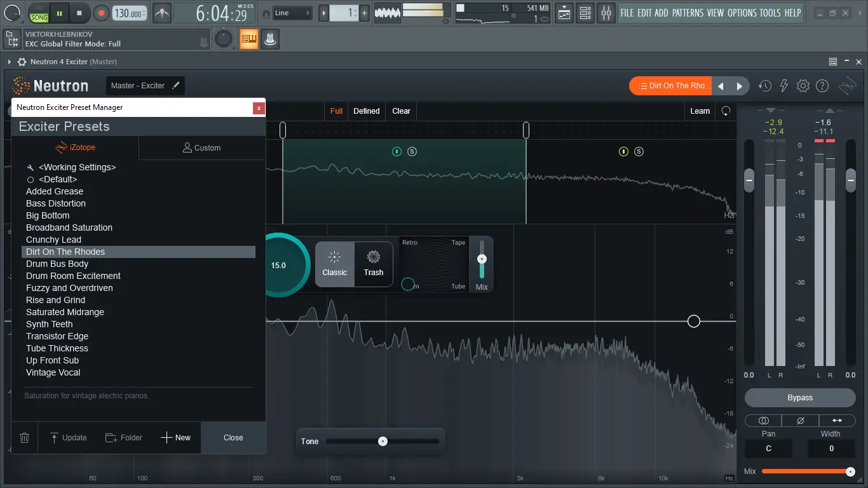Click the tempo 130.000 field
Viewport: 868px width, 488px height.
[129, 13]
